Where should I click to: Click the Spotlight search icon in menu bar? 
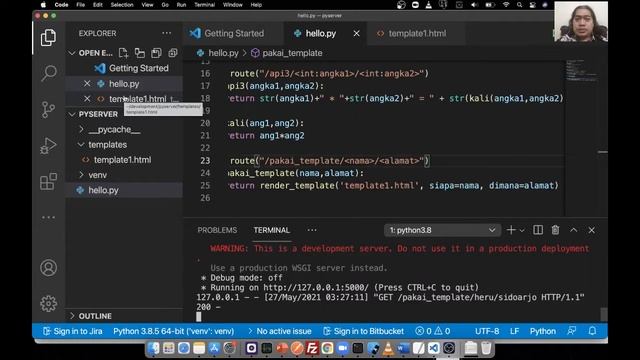click(x=519, y=5)
